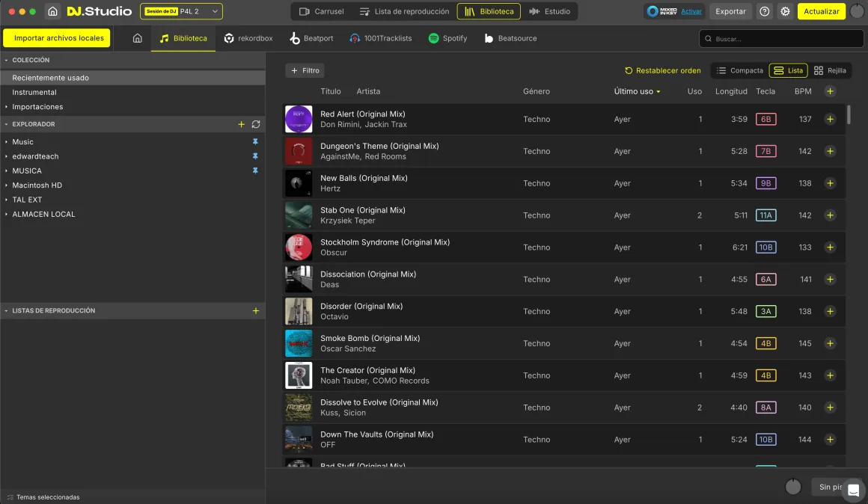Click the home icon in title bar
The width and height of the screenshot is (868, 504).
click(x=52, y=11)
